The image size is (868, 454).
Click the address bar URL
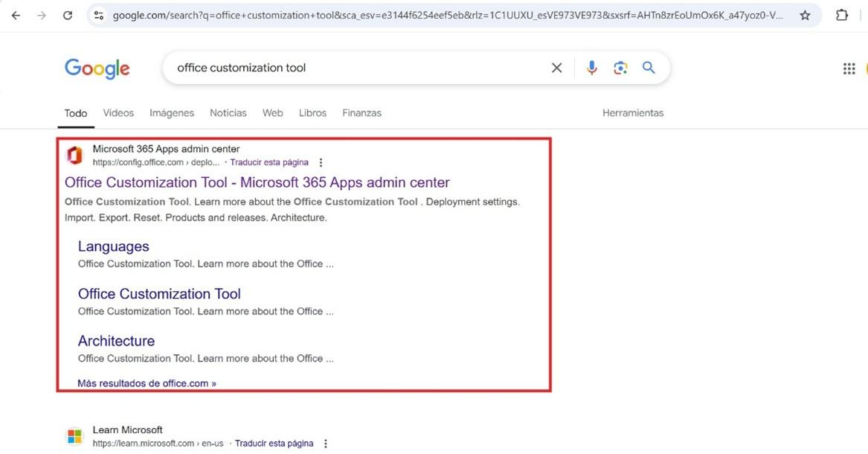[447, 16]
